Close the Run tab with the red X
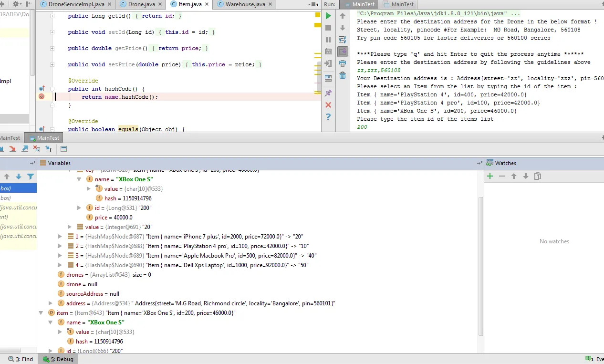Viewport: 604px width, 364px height. point(328,105)
